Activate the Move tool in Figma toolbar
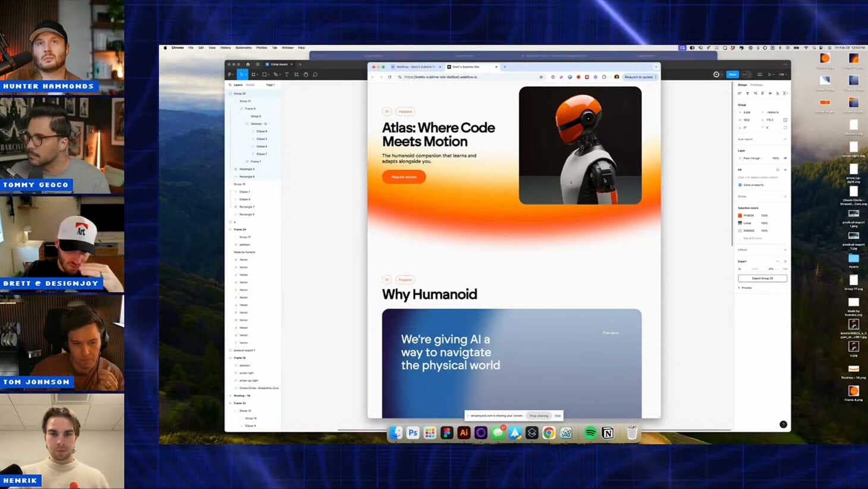Screen dimensions: 868x489 coord(242,75)
